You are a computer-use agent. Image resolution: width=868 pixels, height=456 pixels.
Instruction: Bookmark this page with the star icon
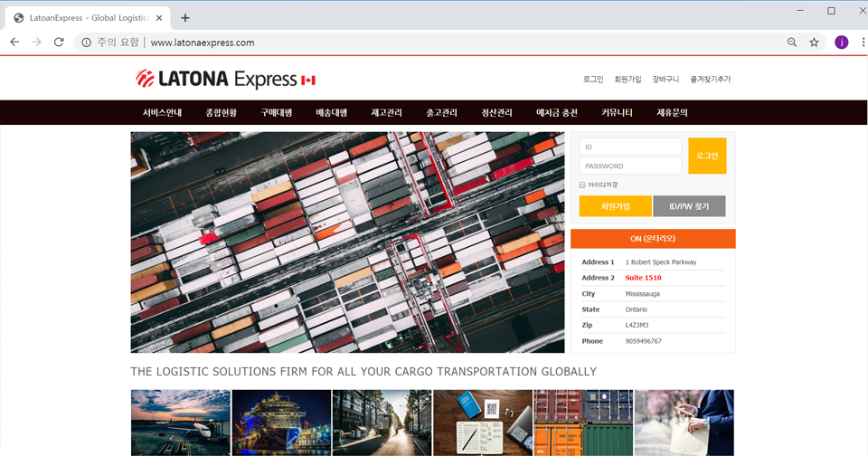click(x=814, y=43)
